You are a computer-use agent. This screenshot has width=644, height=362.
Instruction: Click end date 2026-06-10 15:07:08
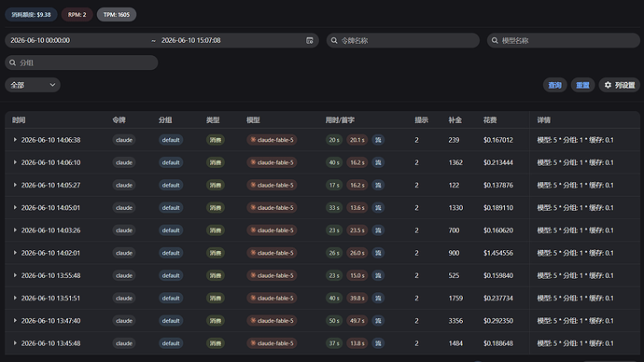click(x=191, y=40)
